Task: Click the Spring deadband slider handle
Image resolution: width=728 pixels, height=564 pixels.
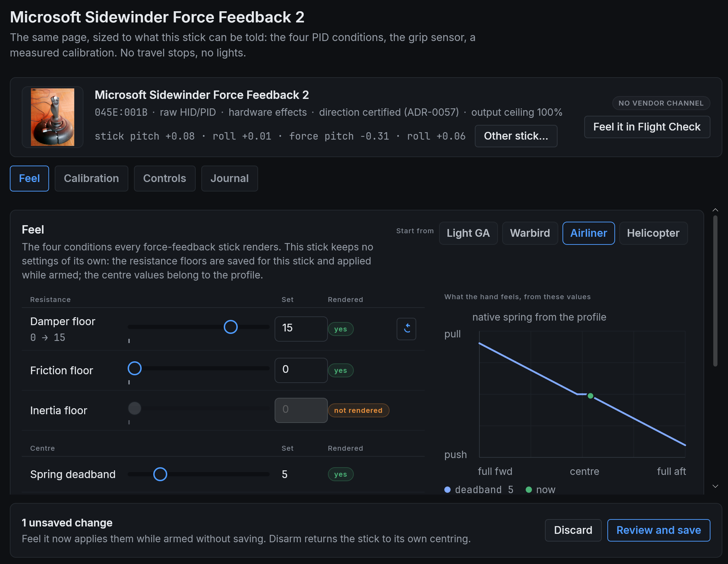Action: point(160,474)
